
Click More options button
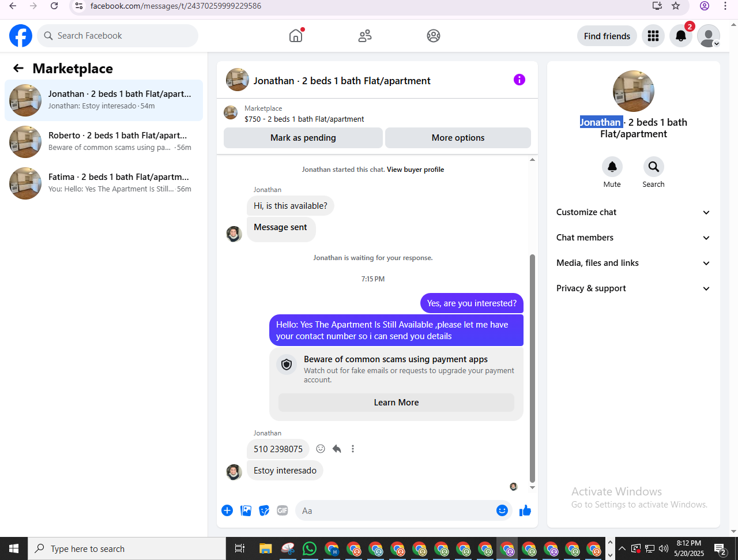(x=458, y=138)
